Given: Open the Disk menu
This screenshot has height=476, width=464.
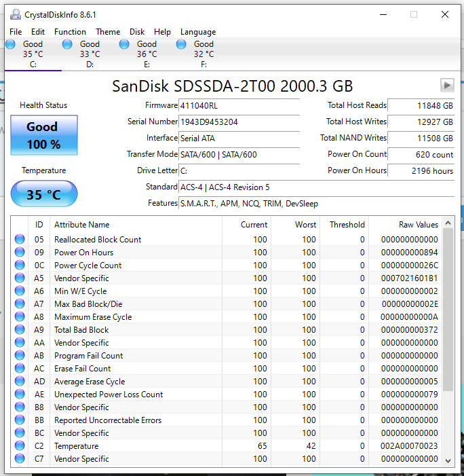Looking at the screenshot, I should point(137,32).
